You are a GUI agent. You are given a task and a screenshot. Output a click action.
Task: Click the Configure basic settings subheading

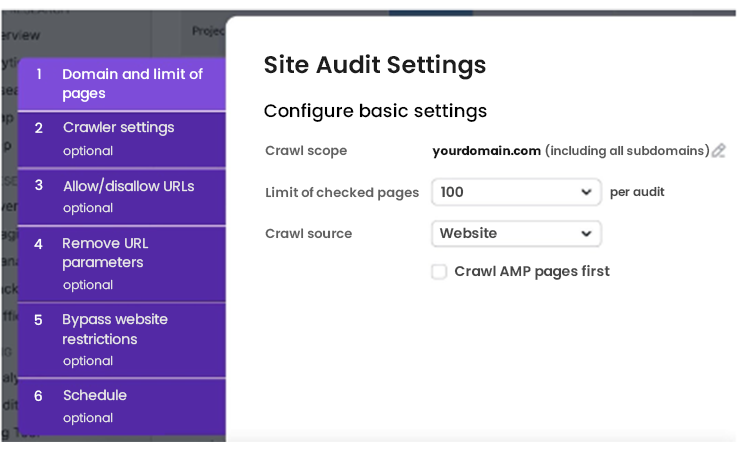pos(375,111)
